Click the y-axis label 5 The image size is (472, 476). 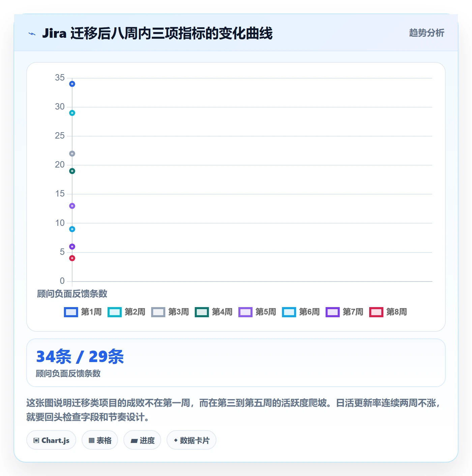(x=62, y=252)
